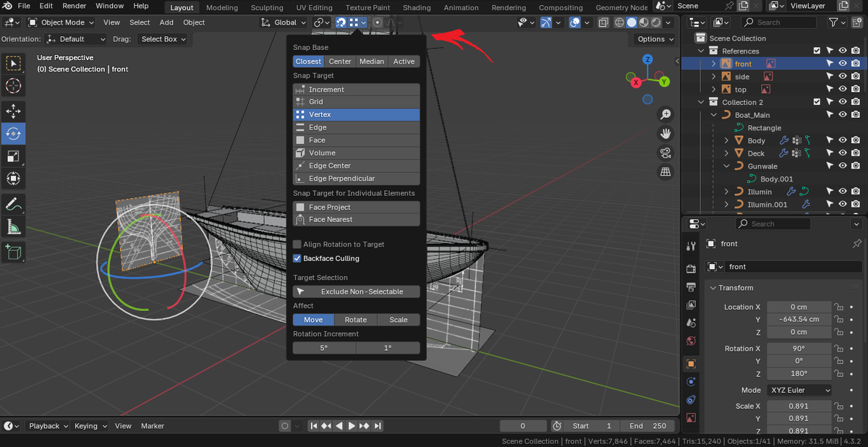Hide Collection 2 eye icon

(x=843, y=102)
